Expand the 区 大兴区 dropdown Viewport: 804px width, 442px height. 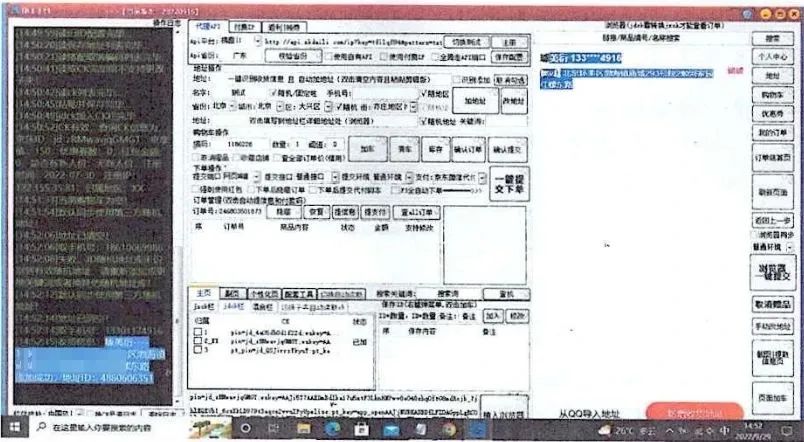click(328, 107)
